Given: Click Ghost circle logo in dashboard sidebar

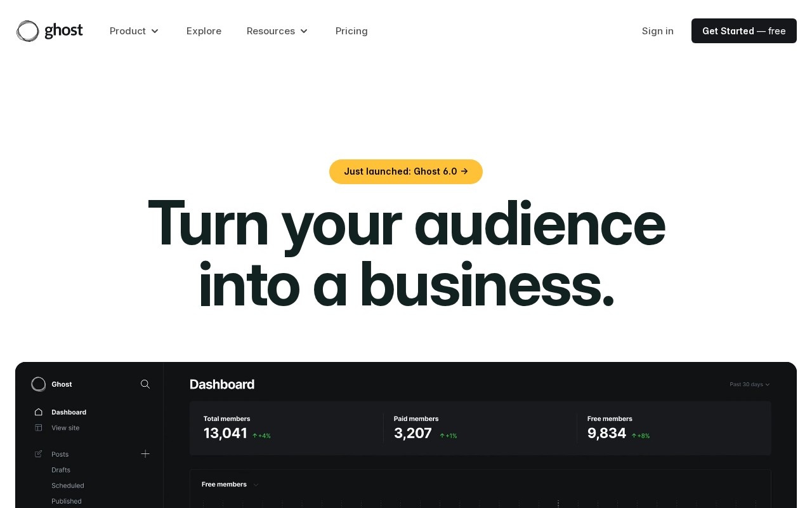Looking at the screenshot, I should (39, 384).
